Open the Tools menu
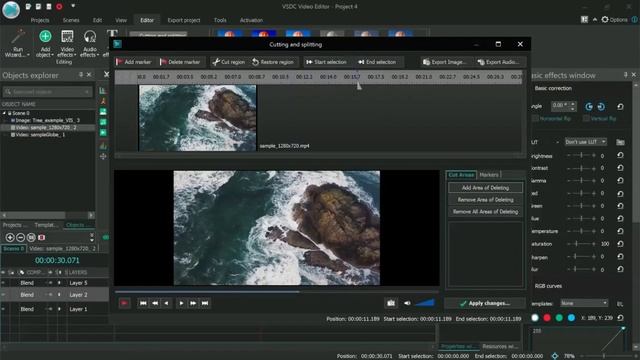Image resolution: width=640 pixels, height=360 pixels. [220, 20]
